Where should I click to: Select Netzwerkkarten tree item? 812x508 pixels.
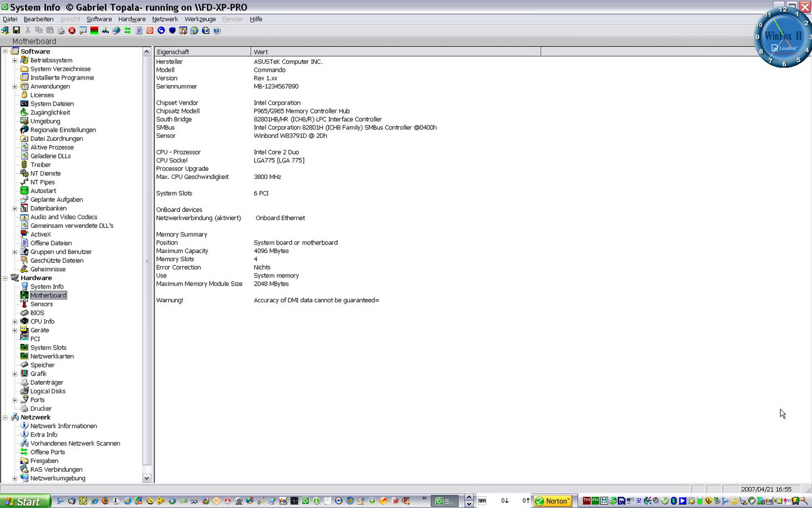[x=52, y=356]
